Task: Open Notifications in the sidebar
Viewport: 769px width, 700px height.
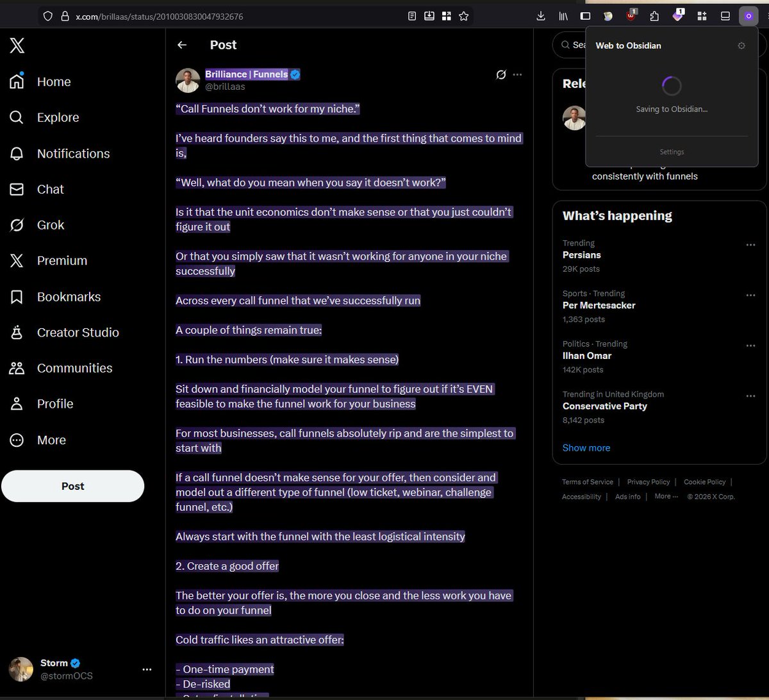Action: (60, 153)
